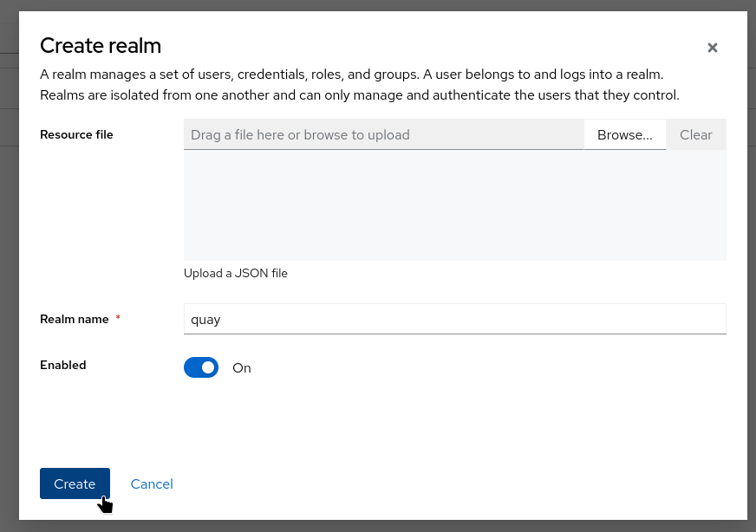This screenshot has height=532, width=756.
Task: Clear the selected resource file
Action: pyautogui.click(x=695, y=135)
